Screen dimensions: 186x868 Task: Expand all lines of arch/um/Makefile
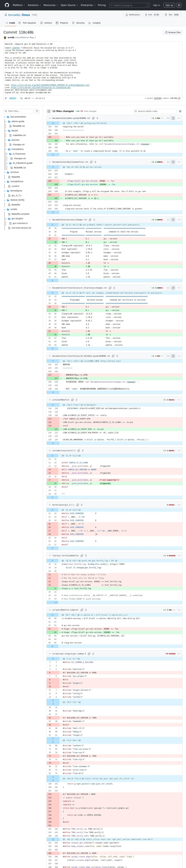76,400
